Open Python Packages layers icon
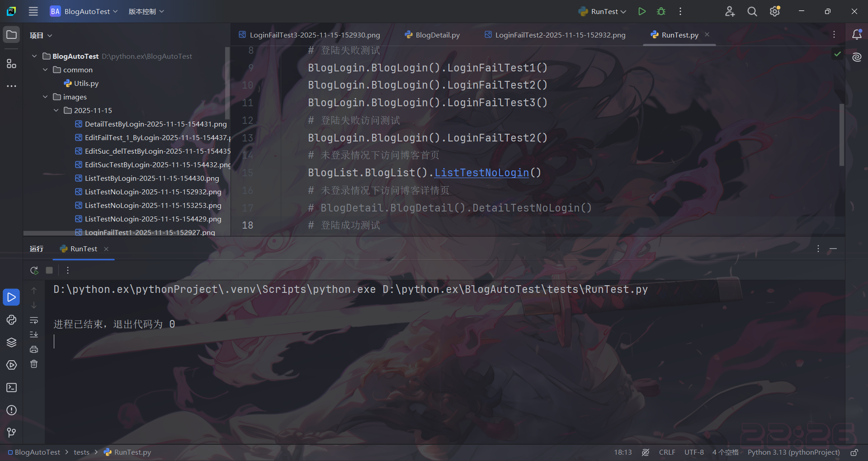Viewport: 868px width, 461px height. click(x=11, y=342)
